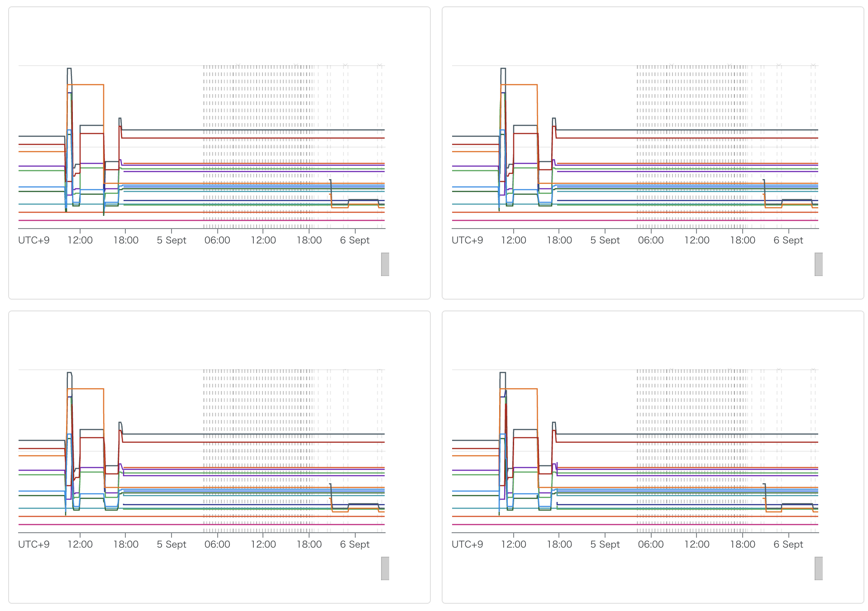Click the 5 Sept axis label in top-left chart
Viewport: 868px width, 611px height.
(172, 240)
